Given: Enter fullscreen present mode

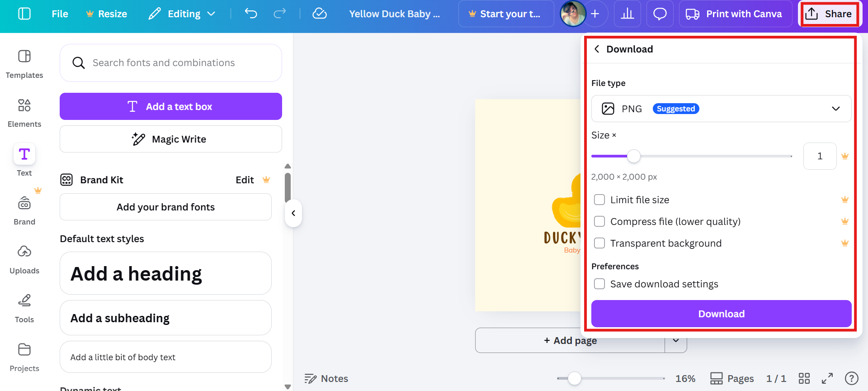Looking at the screenshot, I should [827, 378].
